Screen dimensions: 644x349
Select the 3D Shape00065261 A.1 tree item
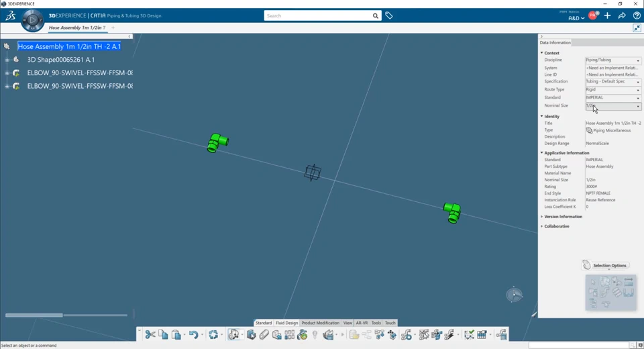point(61,60)
